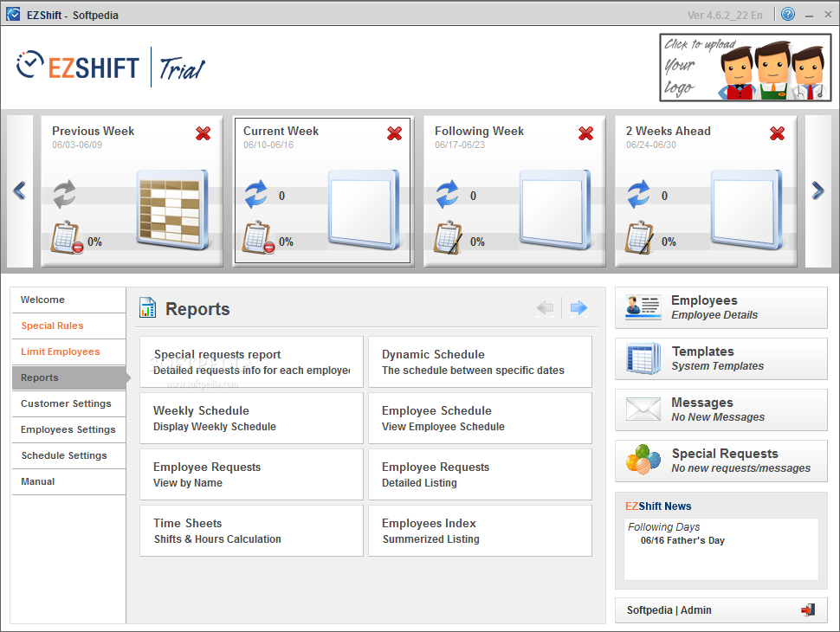
Task: Click the Employees person card icon
Action: 643,306
